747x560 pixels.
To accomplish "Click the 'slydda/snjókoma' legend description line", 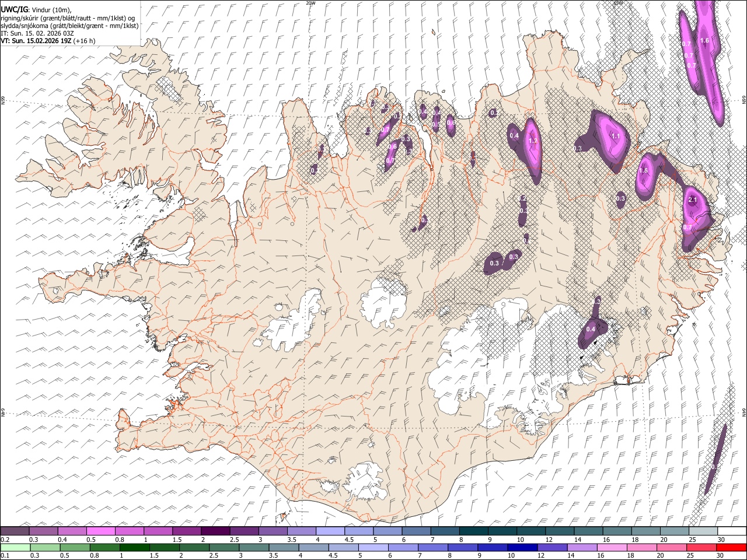I will 69,26.
